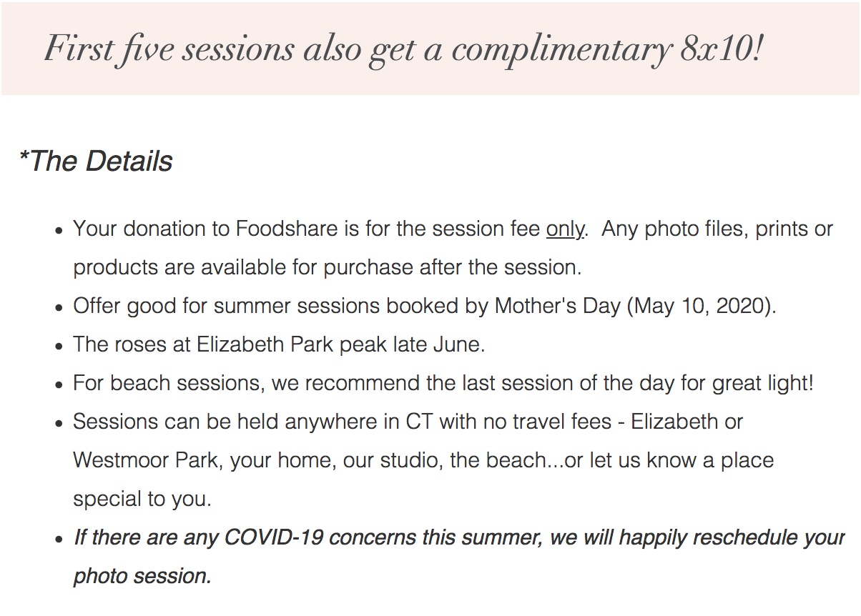Click the italic COVID-19 concerns line
The height and width of the screenshot is (616, 861).
coord(459,538)
